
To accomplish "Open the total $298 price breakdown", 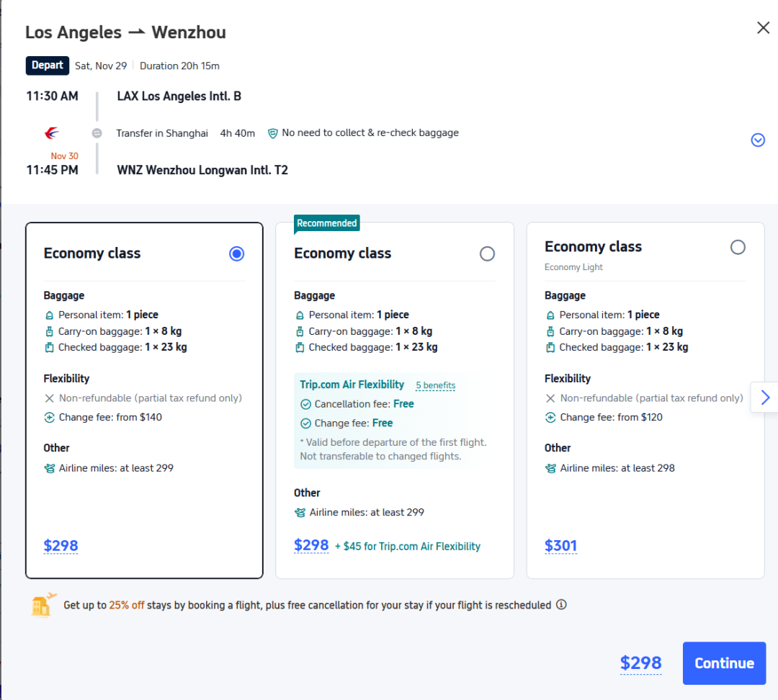I will [640, 663].
